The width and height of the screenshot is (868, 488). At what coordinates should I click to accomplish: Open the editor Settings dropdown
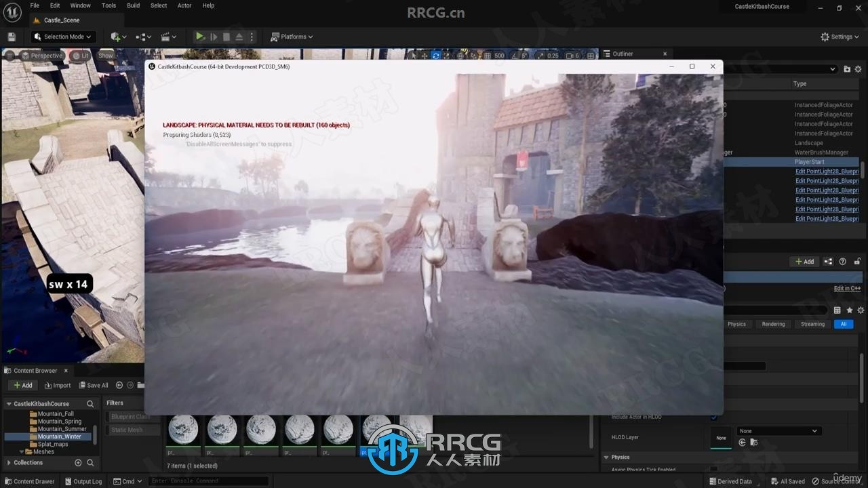click(840, 37)
